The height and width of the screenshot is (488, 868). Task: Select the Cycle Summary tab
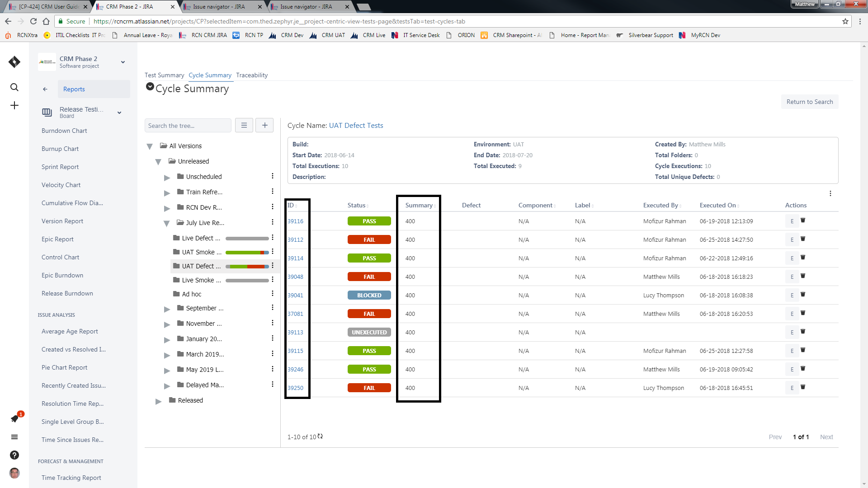tap(210, 75)
